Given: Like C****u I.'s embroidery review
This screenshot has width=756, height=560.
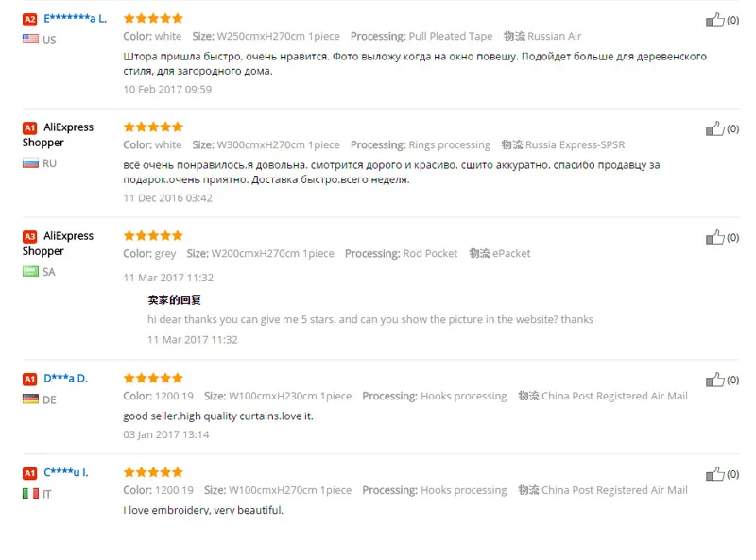Looking at the screenshot, I should coord(715,474).
